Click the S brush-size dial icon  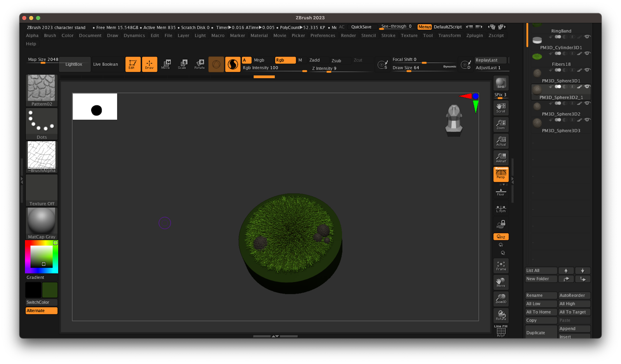[383, 64]
